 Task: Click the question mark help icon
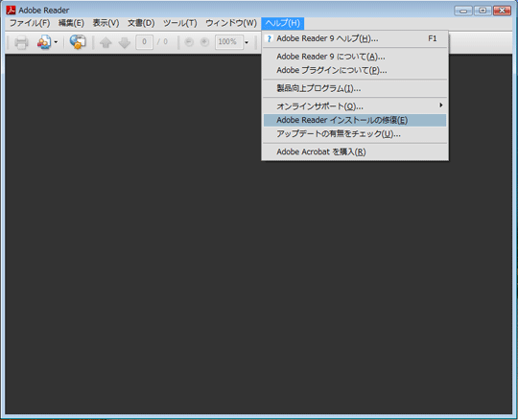270,38
